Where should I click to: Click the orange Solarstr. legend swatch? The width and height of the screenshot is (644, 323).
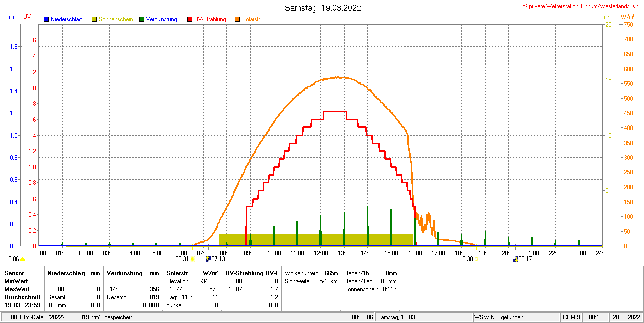pos(237,19)
